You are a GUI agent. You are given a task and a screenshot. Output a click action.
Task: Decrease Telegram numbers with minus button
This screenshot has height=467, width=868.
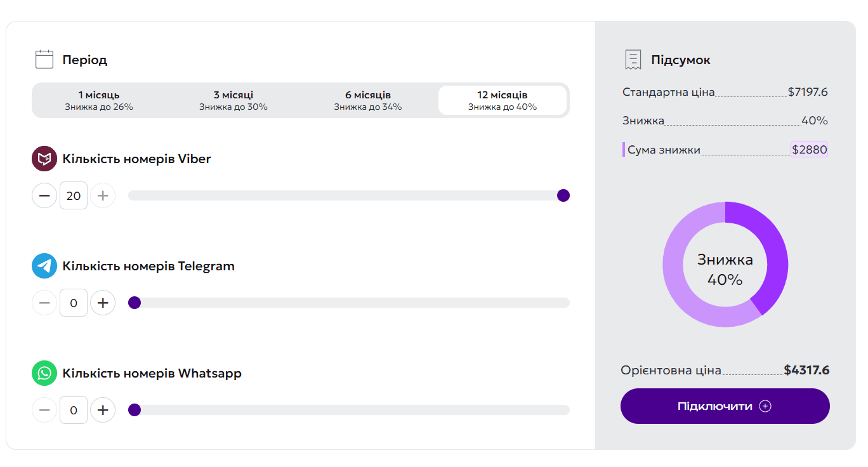[x=44, y=303]
